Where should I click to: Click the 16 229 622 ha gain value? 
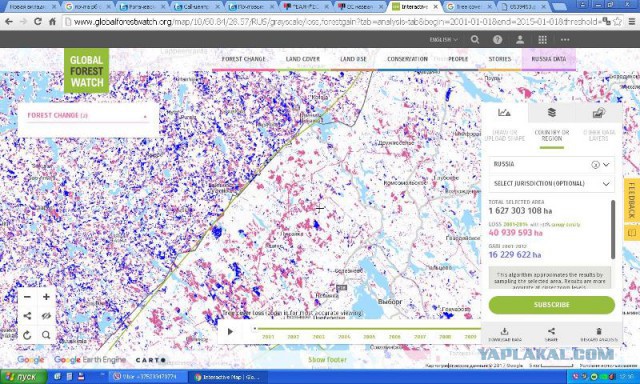pos(515,255)
